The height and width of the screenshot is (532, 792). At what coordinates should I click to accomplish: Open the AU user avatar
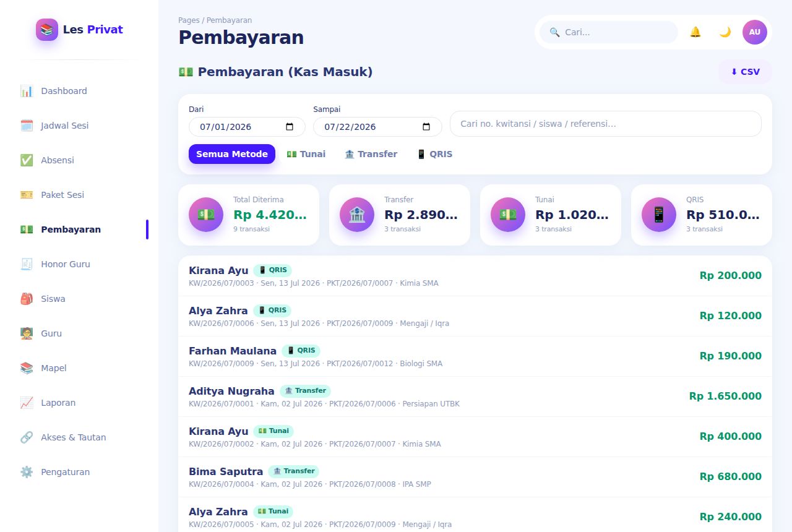(x=755, y=32)
